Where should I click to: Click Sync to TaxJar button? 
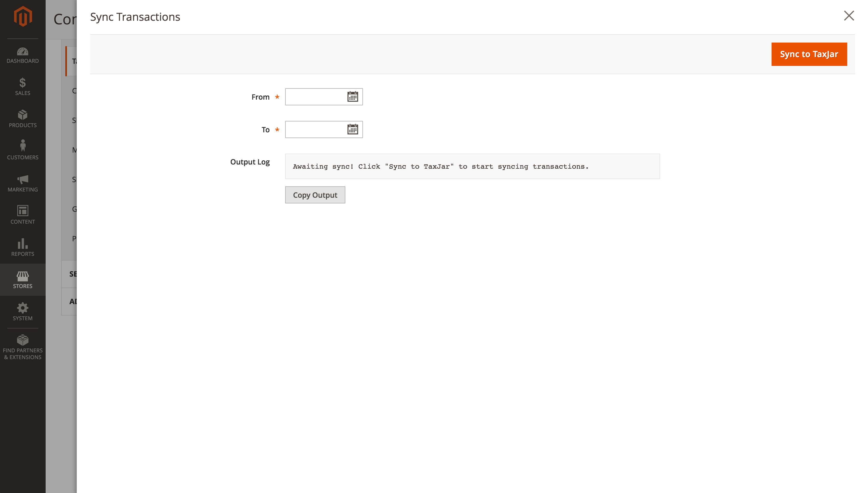point(809,54)
